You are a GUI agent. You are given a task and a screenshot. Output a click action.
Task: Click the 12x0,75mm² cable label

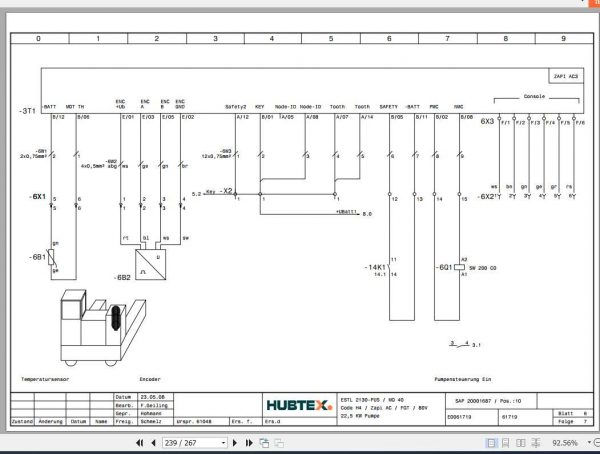click(x=216, y=156)
